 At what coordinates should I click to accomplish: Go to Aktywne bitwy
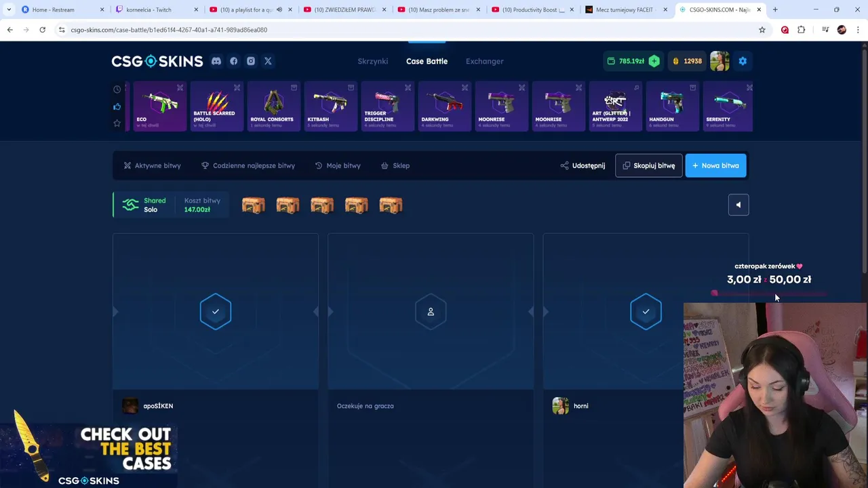[x=152, y=165]
